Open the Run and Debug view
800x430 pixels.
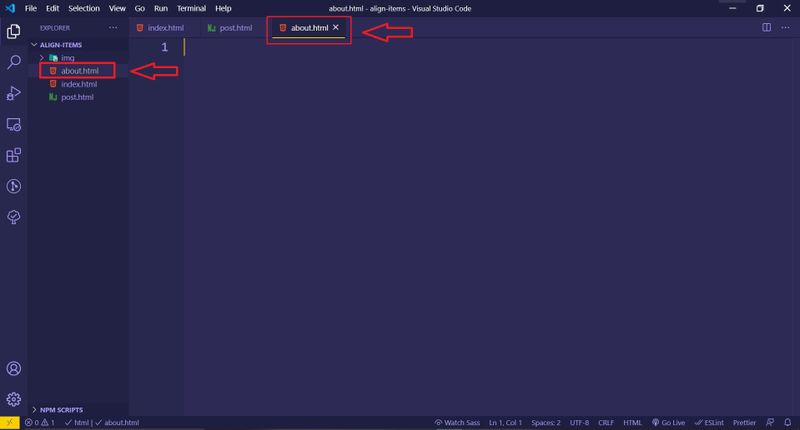click(14, 93)
